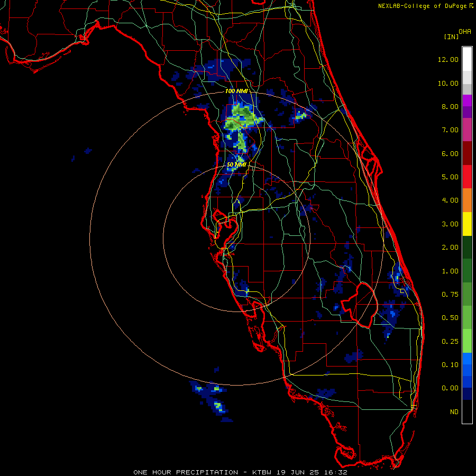Click the 10.00 legend value

click(448, 83)
